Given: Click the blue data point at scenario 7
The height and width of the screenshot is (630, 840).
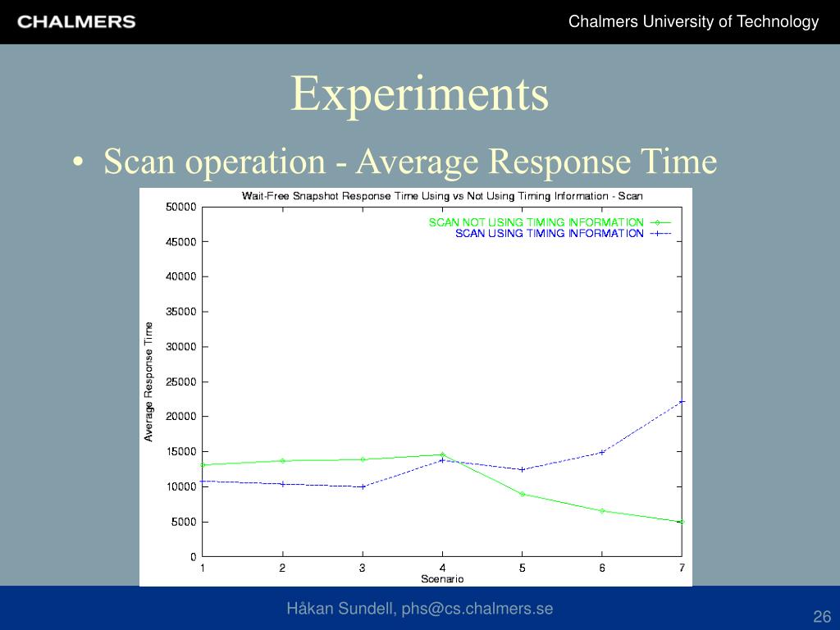Looking at the screenshot, I should (682, 401).
